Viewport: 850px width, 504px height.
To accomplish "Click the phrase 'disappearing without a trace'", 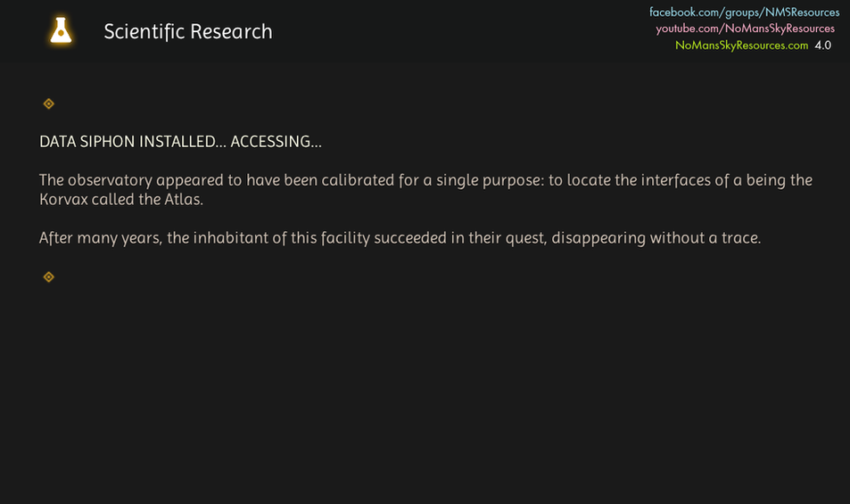I will click(x=656, y=238).
